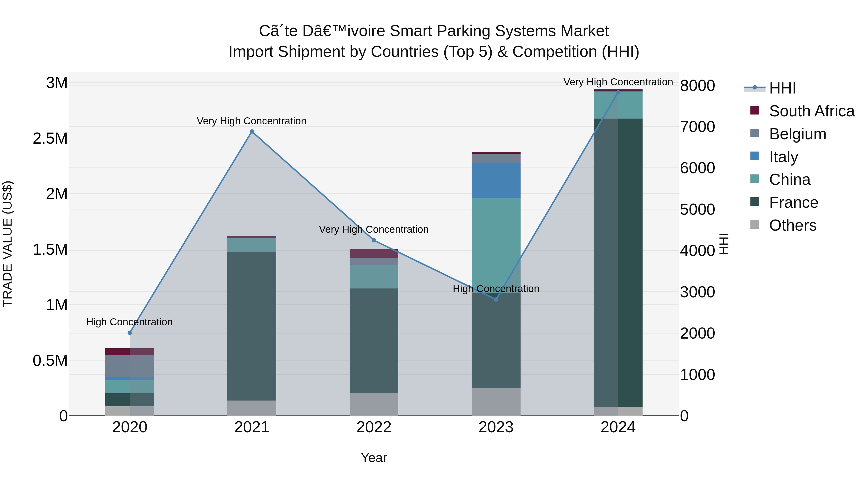Click 'Very High Concentration' annotation above 2022
This screenshot has height=488, width=868.
tap(374, 230)
